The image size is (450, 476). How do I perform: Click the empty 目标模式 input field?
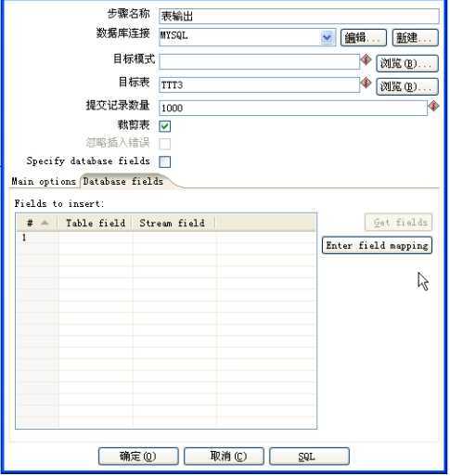point(260,61)
